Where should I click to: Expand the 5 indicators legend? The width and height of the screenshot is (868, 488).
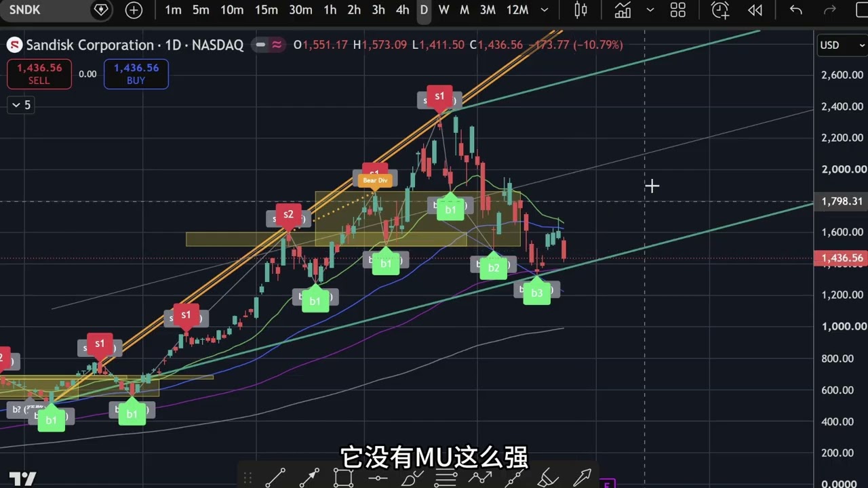click(x=20, y=105)
